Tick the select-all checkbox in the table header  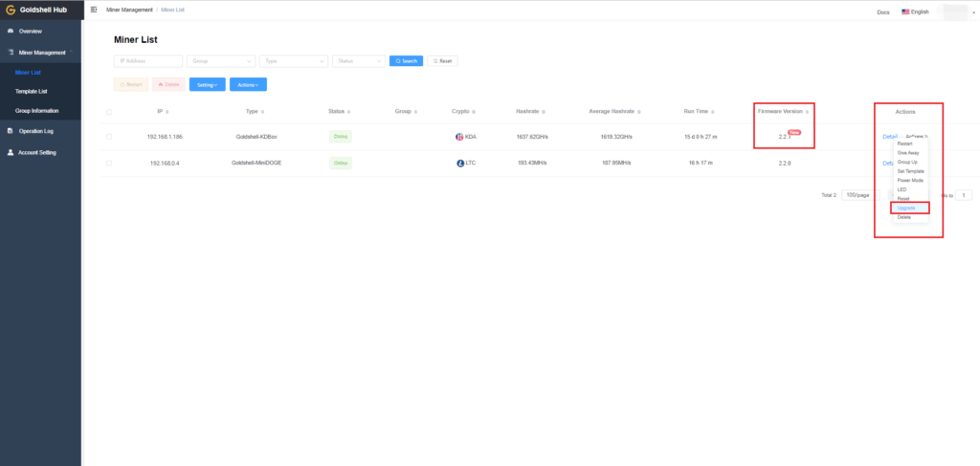(109, 113)
